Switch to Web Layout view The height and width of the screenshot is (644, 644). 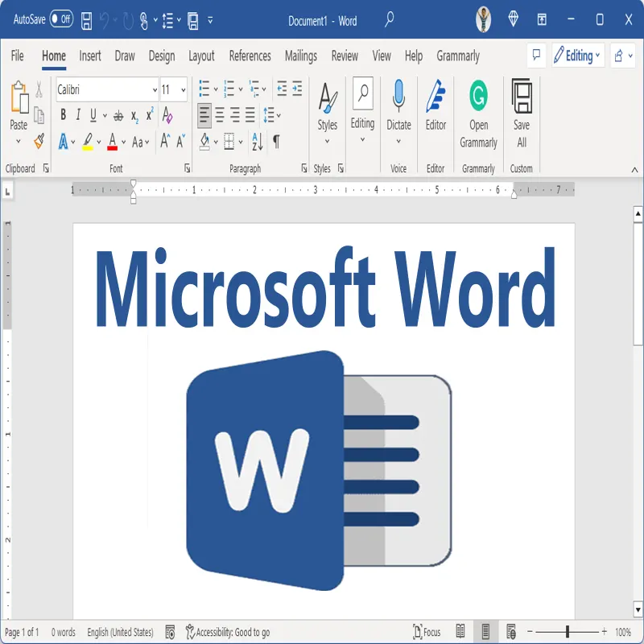[511, 631]
